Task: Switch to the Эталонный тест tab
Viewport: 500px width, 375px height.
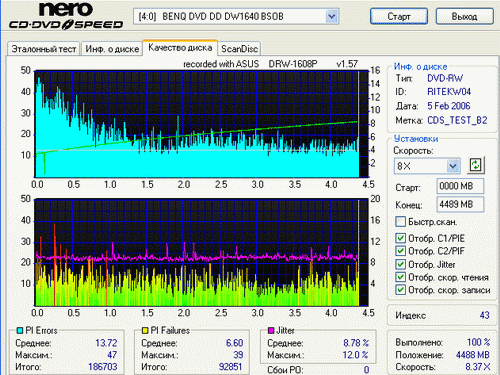Action: pos(44,49)
